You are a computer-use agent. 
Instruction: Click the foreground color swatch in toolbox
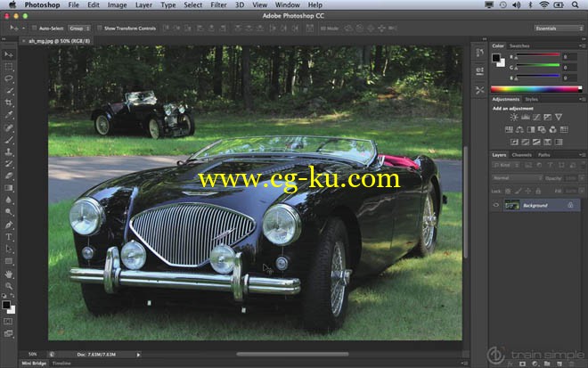pyautogui.click(x=6, y=305)
